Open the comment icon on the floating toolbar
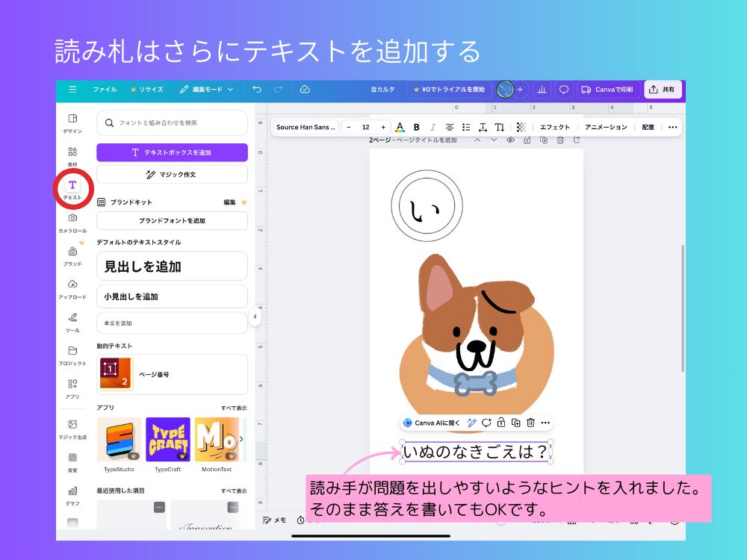The image size is (747, 560). [486, 422]
